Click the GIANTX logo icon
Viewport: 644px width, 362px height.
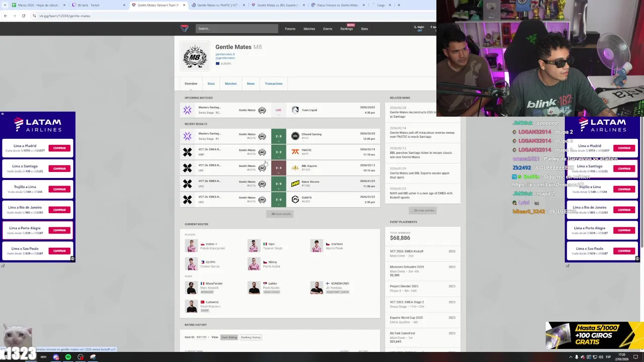coord(295,200)
